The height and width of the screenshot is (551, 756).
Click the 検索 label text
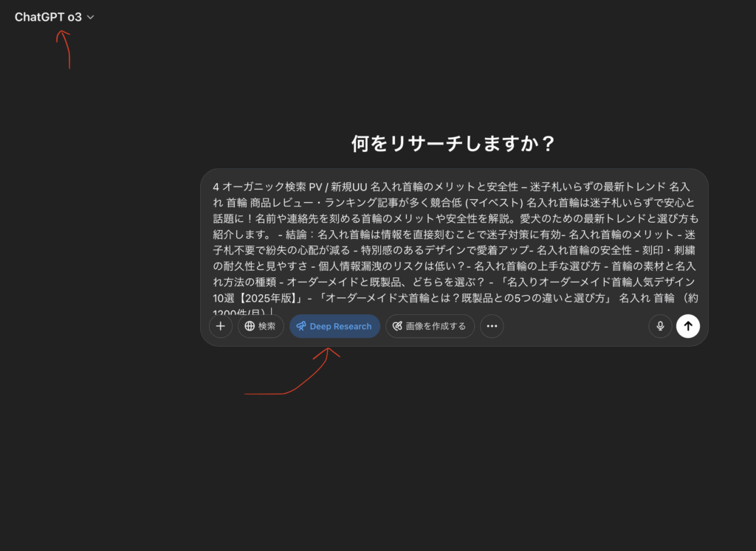pyautogui.click(x=267, y=326)
